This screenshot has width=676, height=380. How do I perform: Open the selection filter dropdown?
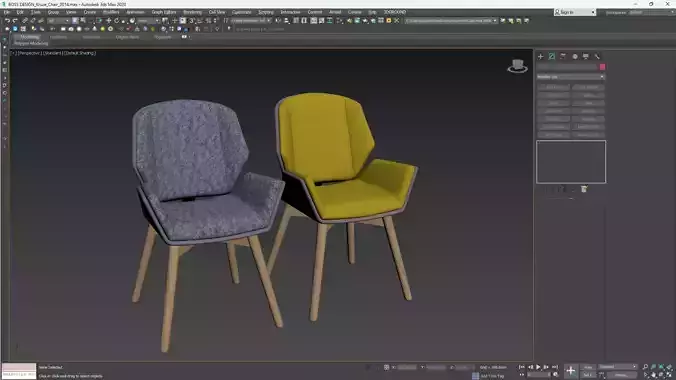[58, 21]
